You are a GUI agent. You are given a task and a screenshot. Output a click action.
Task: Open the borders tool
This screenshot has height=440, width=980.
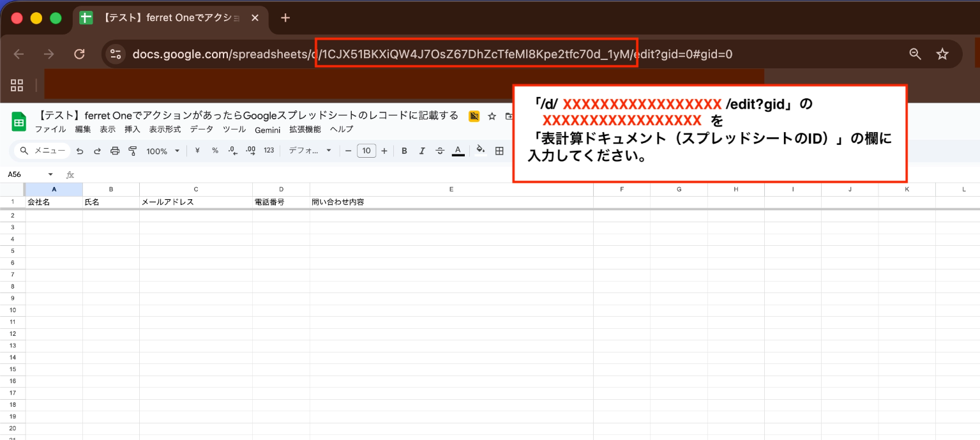pos(499,151)
